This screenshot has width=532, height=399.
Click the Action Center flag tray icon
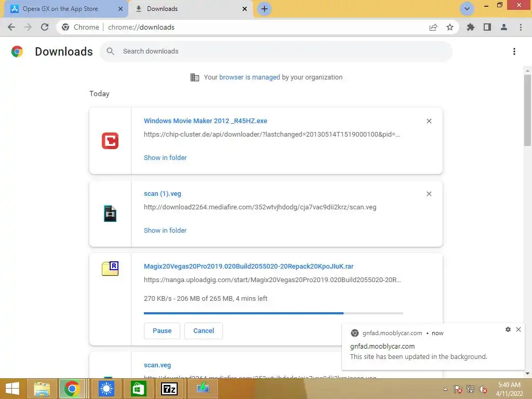(x=458, y=389)
